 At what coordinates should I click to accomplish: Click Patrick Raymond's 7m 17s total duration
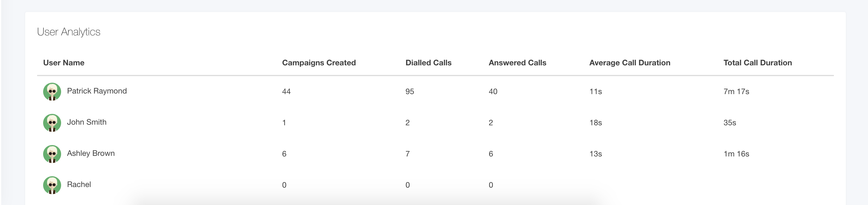click(x=736, y=92)
